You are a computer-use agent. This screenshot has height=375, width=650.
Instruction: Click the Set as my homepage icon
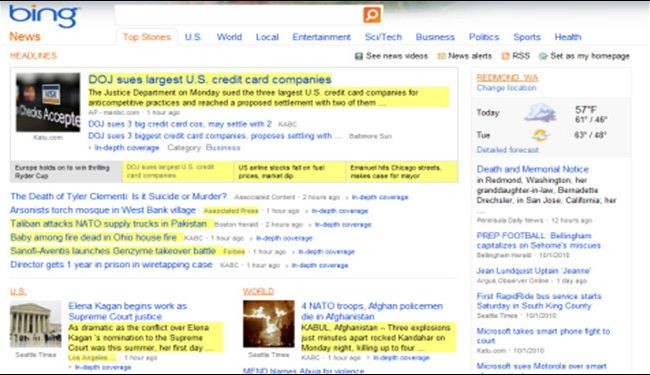(543, 56)
